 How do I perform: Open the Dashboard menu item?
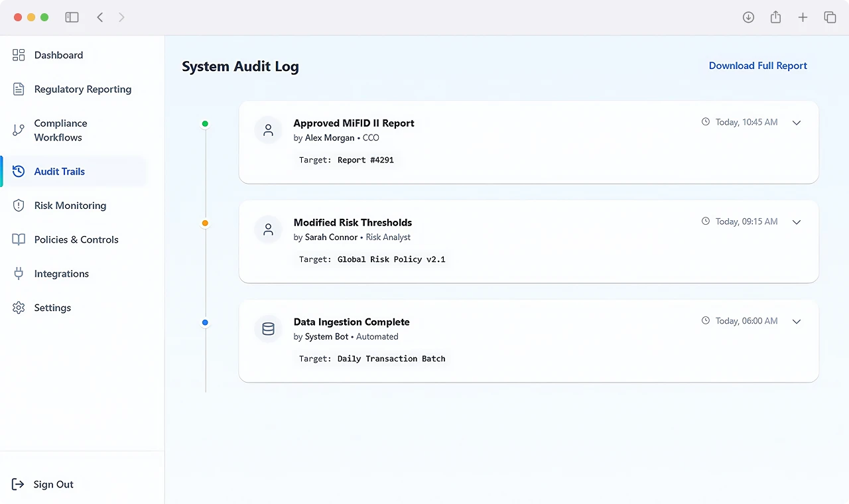[74, 55]
